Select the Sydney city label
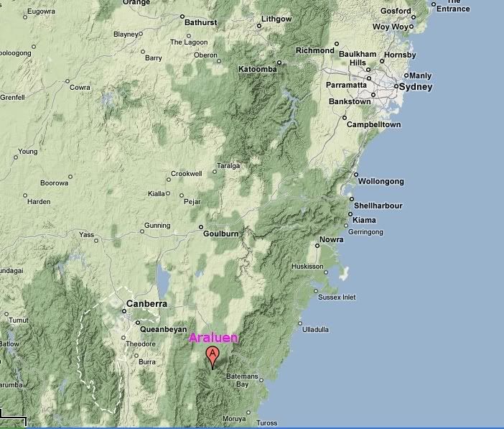504x429 pixels. pyautogui.click(x=416, y=87)
